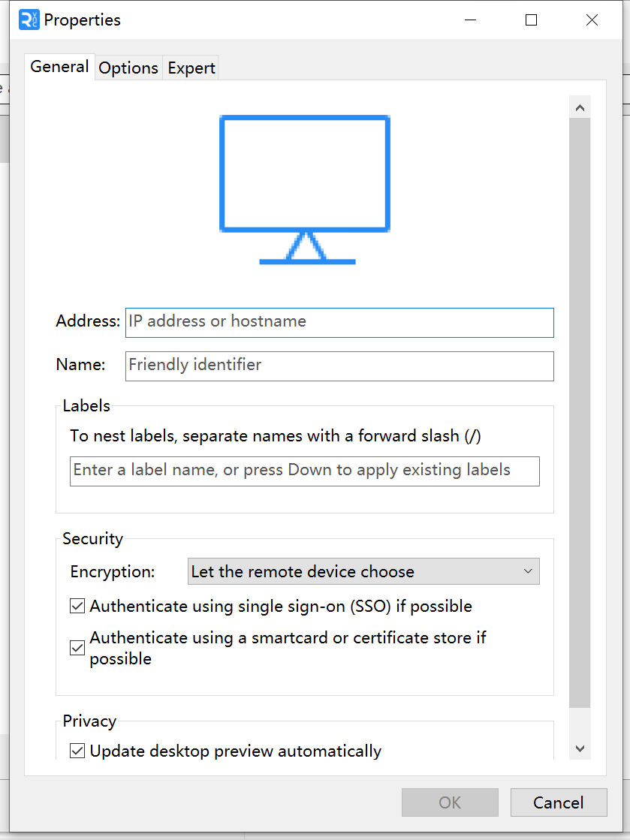The height and width of the screenshot is (840, 630).
Task: Open the Expert tab
Action: [x=191, y=68]
